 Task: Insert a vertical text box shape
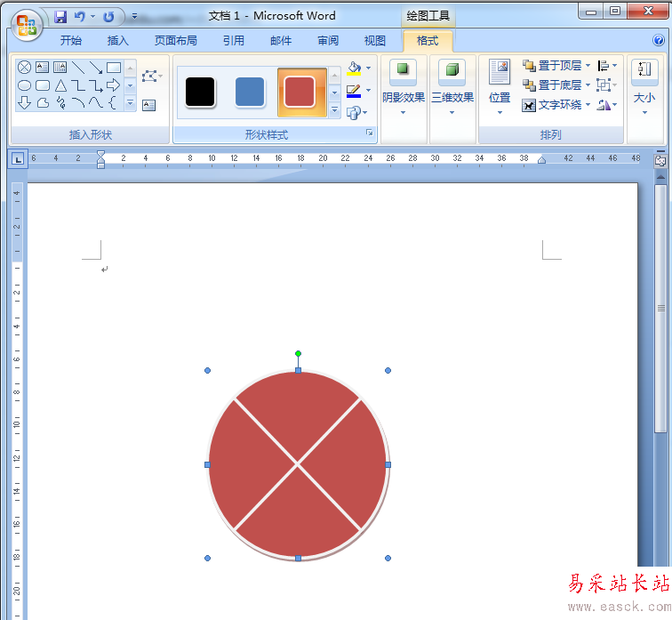pos(60,67)
